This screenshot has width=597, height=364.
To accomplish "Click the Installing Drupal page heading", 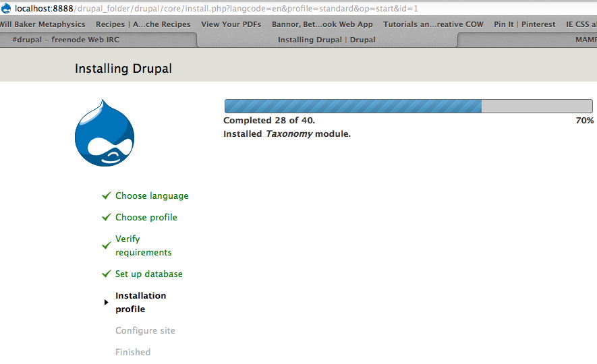I will [123, 69].
